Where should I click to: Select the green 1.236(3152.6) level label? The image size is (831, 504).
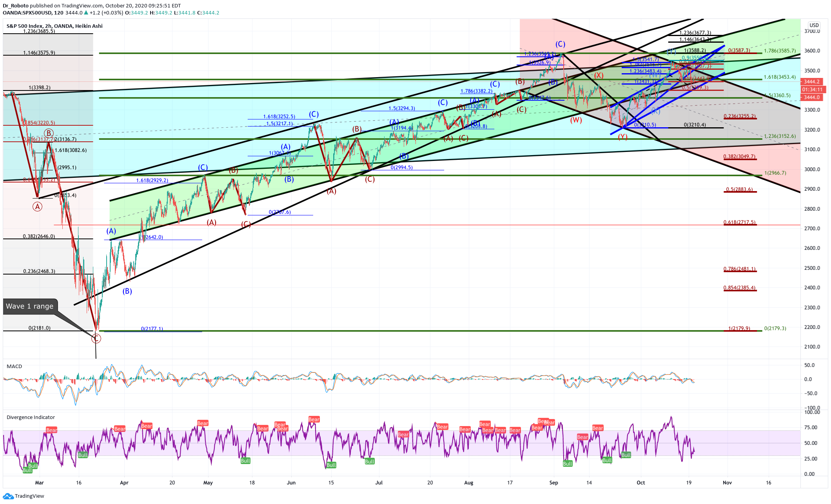tap(780, 136)
